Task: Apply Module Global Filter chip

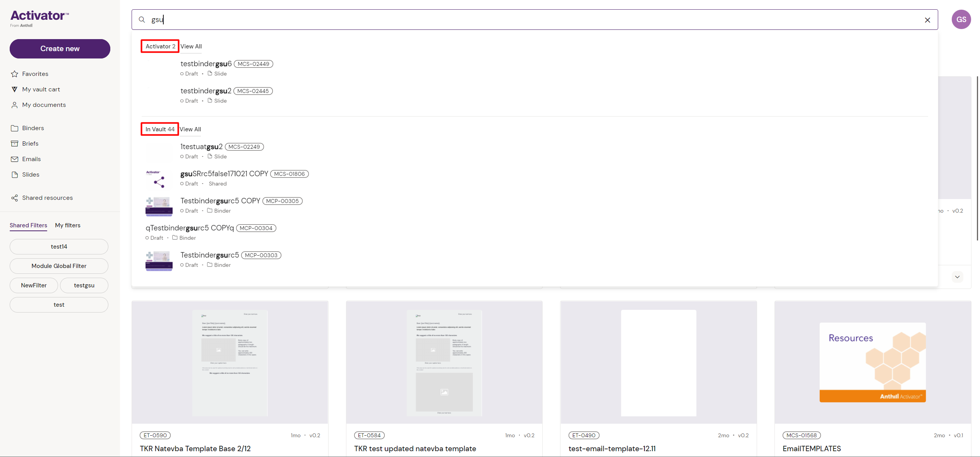Action: pyautogui.click(x=59, y=266)
